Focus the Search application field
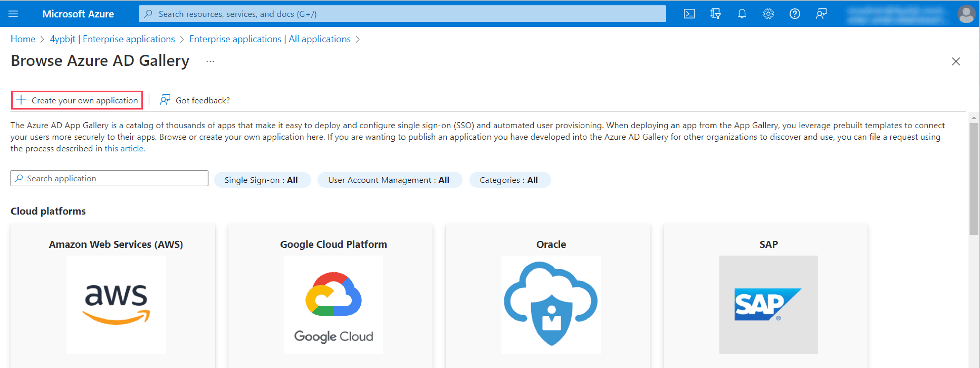The width and height of the screenshot is (980, 368). (109, 178)
